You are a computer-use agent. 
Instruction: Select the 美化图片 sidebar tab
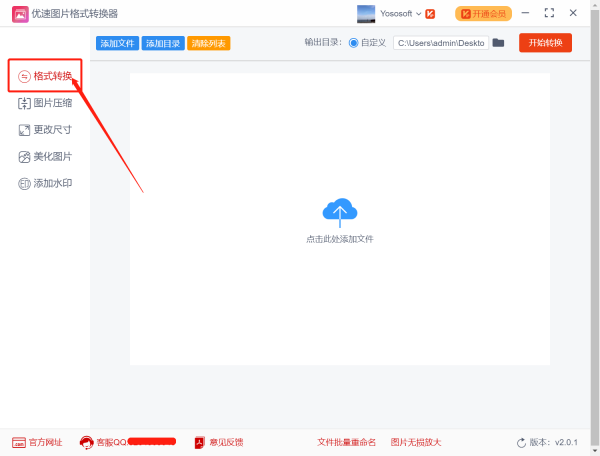point(45,156)
